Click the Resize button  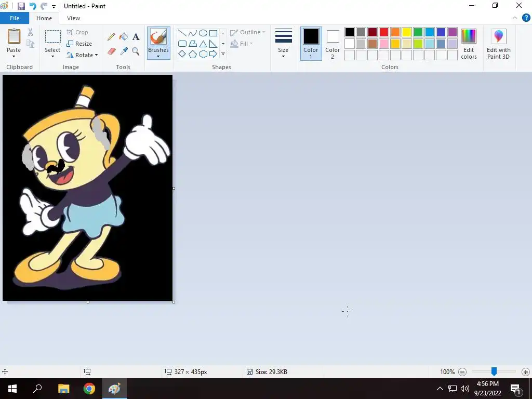[x=79, y=44]
